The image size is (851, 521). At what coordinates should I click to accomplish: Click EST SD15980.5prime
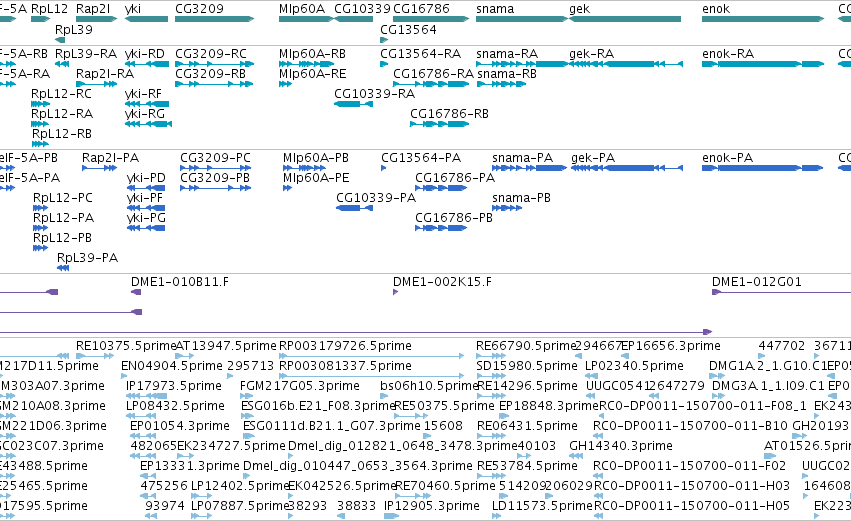click(526, 366)
